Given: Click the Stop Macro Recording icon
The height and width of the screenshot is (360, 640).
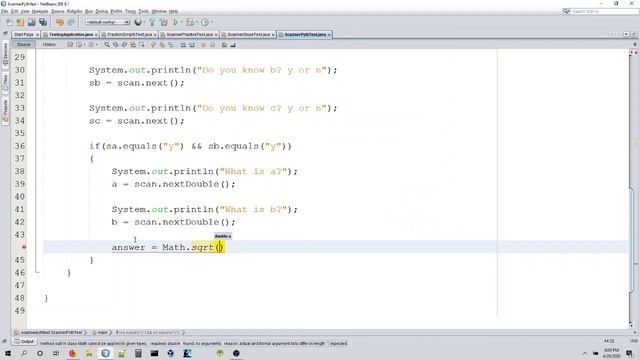Looking at the screenshot, I should (x=212, y=44).
